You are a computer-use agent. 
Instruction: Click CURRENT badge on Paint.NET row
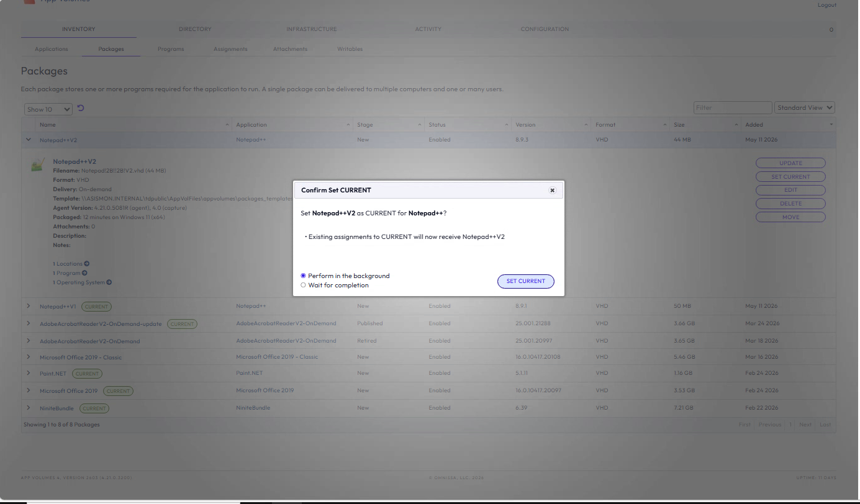pyautogui.click(x=87, y=374)
